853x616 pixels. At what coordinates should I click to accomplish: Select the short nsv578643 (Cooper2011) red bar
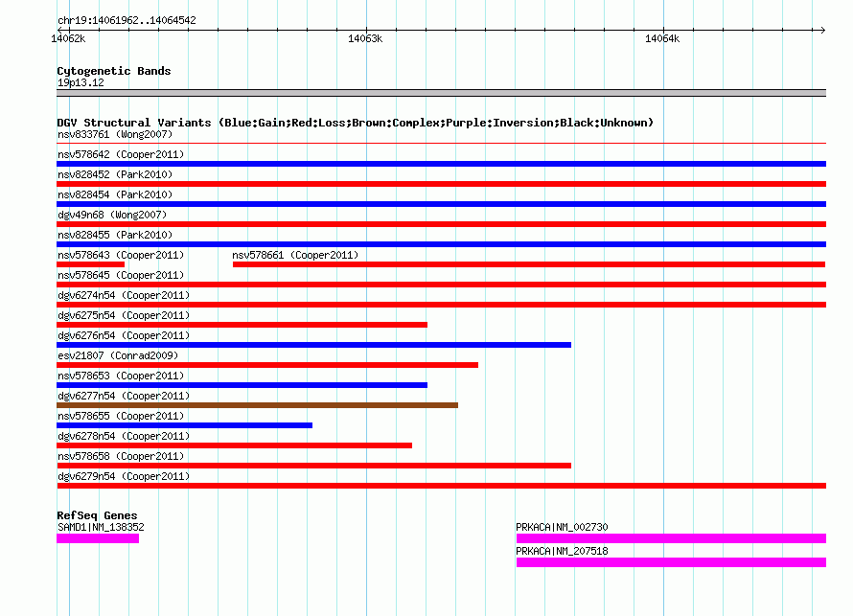(x=90, y=264)
